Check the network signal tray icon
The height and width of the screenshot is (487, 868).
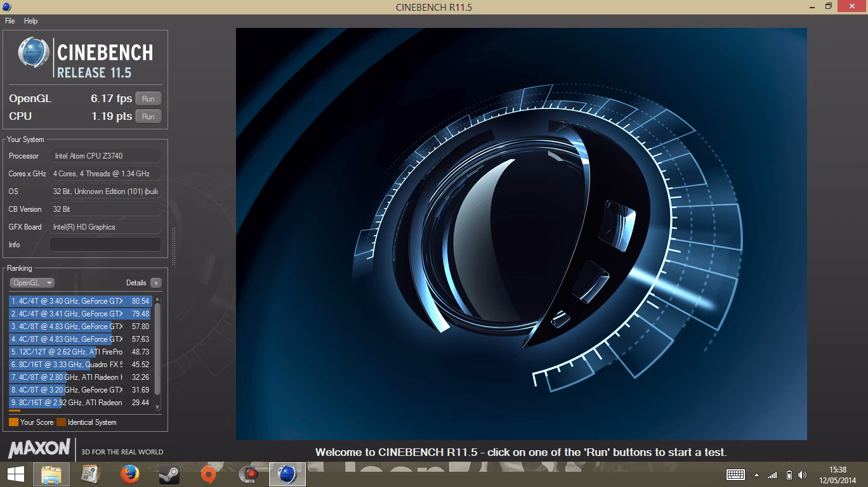pyautogui.click(x=772, y=475)
